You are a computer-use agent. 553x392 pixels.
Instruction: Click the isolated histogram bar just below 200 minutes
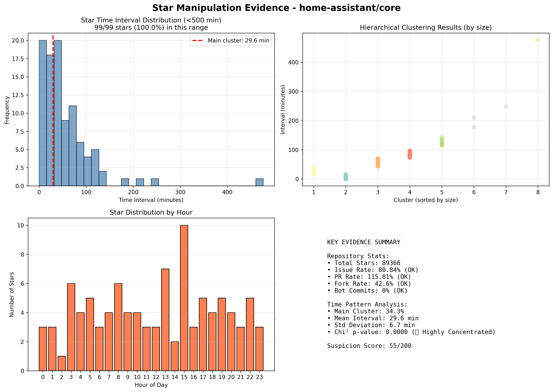[x=125, y=182]
